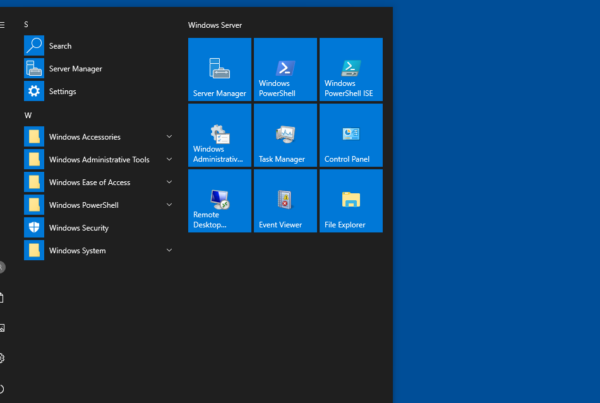
Task: Open Server Manager from the app list
Action: [x=99, y=69]
